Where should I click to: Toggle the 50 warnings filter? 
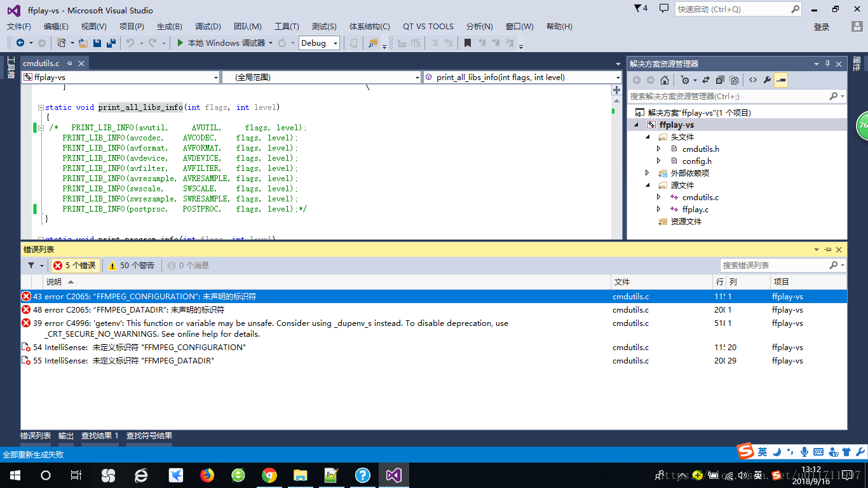click(132, 266)
